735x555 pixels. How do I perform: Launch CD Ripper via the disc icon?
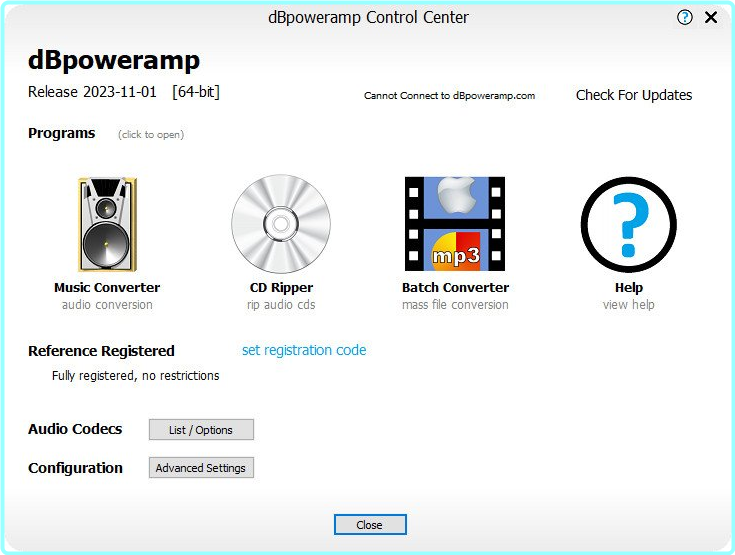click(x=280, y=225)
